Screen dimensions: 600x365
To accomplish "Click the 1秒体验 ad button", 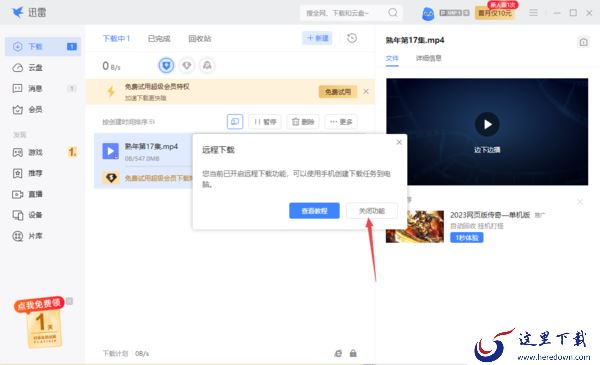I will point(466,238).
